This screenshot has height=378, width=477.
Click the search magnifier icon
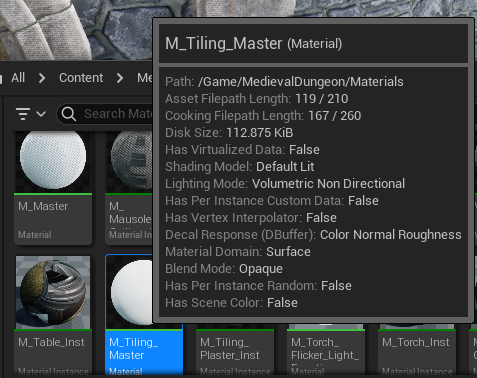[x=69, y=114]
